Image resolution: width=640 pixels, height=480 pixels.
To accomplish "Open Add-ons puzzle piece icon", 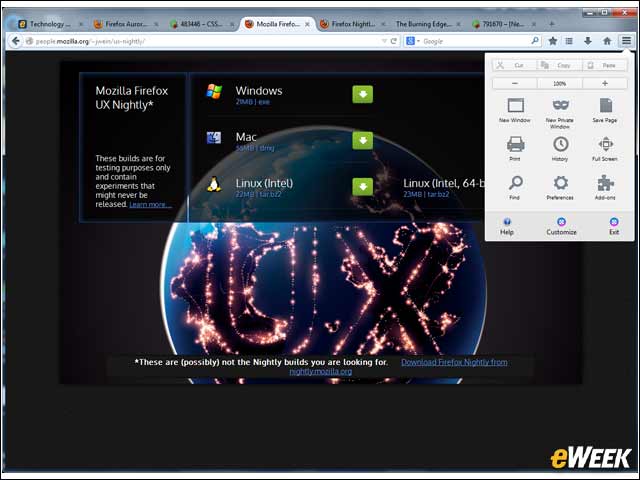I will point(605,187).
